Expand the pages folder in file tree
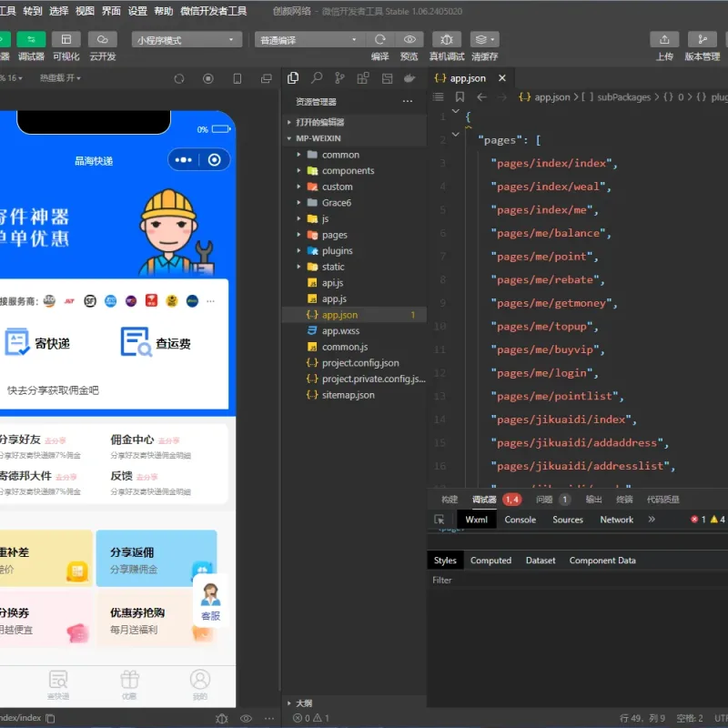The image size is (728, 728). click(x=354, y=235)
